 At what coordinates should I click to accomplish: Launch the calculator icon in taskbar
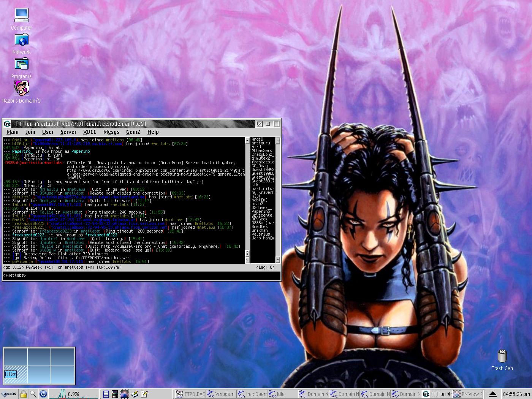(x=114, y=394)
